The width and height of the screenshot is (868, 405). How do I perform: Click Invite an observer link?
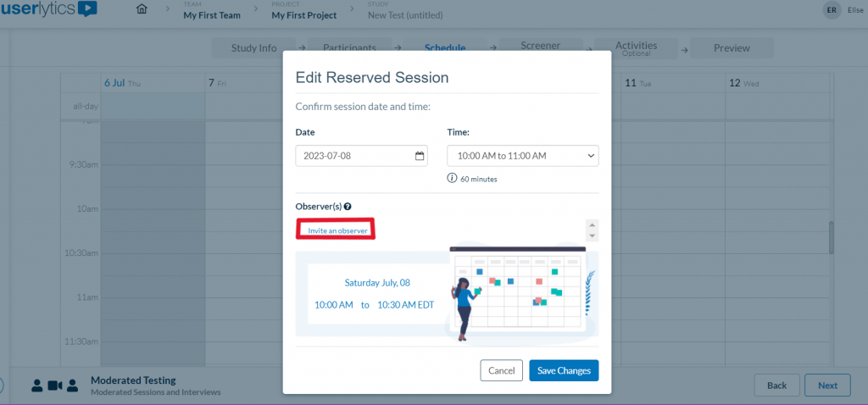(x=336, y=230)
